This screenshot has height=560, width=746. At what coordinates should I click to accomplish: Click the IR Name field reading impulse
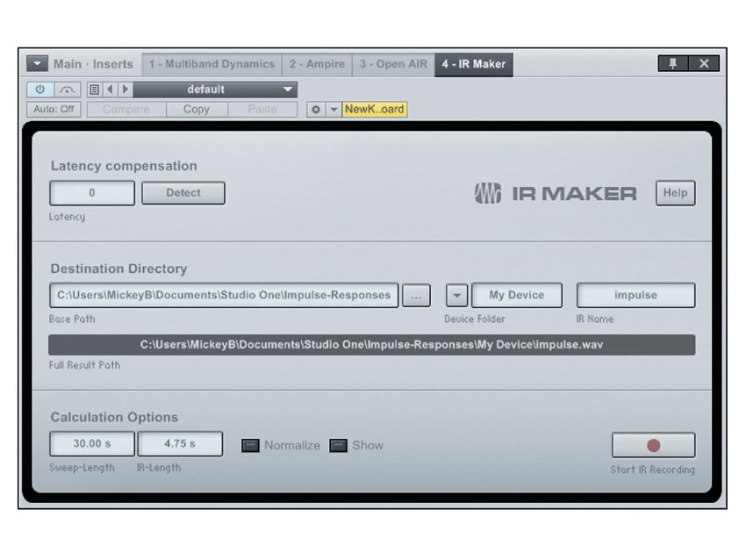[x=635, y=296]
